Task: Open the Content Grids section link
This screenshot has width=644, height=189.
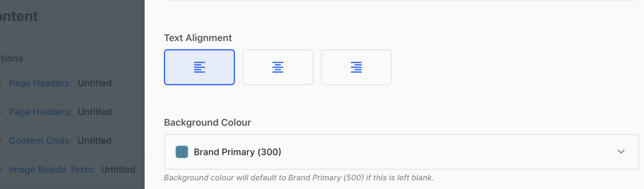Action: [40, 141]
